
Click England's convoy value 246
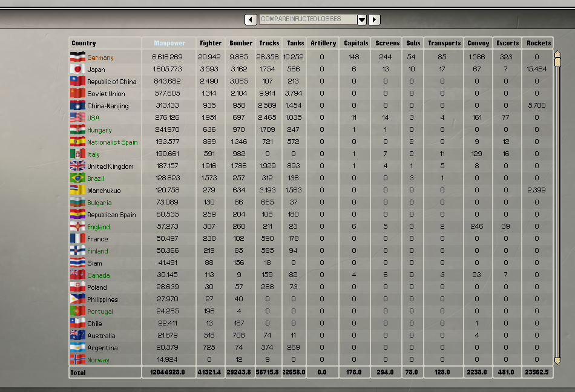pos(477,226)
